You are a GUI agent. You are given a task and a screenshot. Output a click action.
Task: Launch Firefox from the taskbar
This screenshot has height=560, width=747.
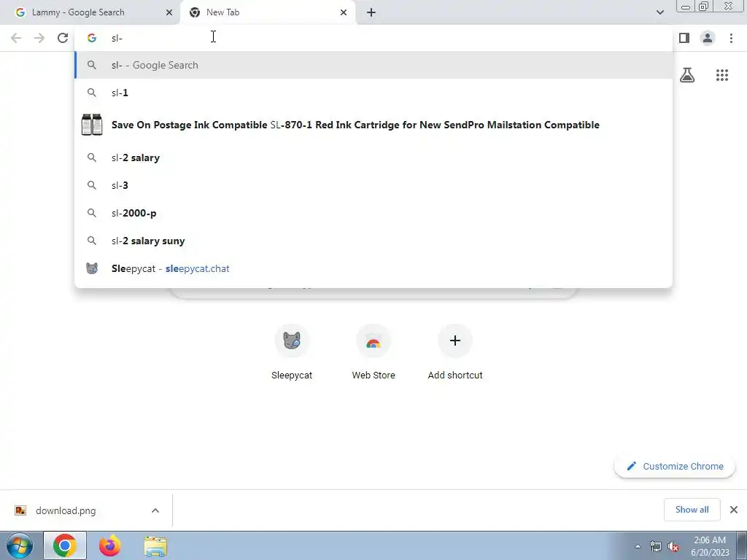click(x=110, y=545)
